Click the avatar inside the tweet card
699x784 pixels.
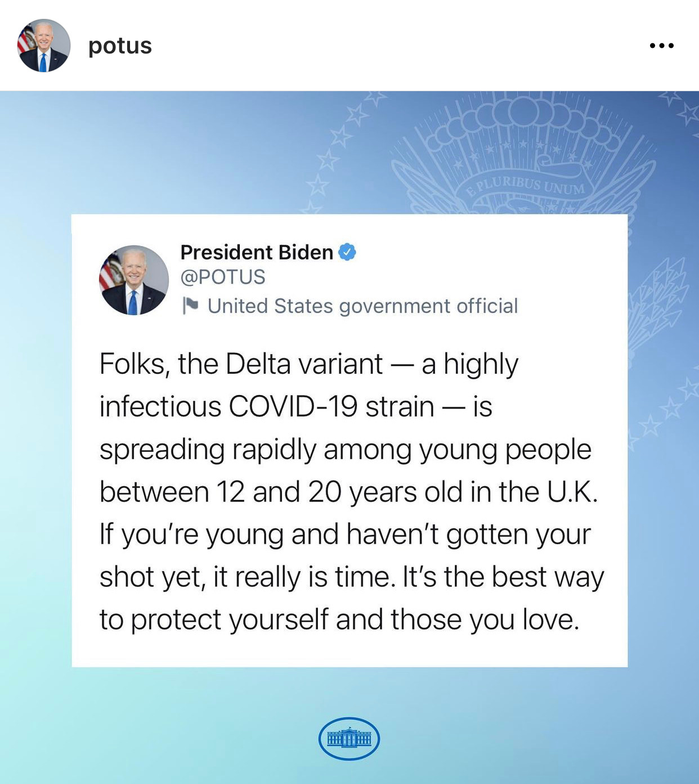134,280
